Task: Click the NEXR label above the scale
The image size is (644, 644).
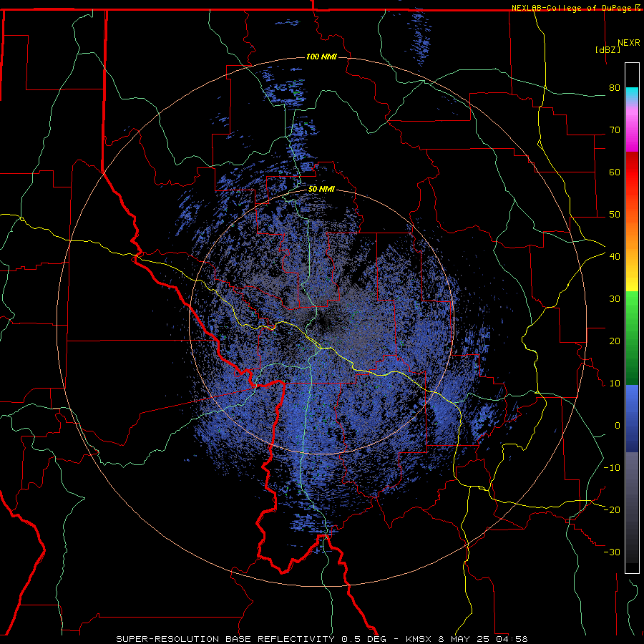Action: [628, 43]
